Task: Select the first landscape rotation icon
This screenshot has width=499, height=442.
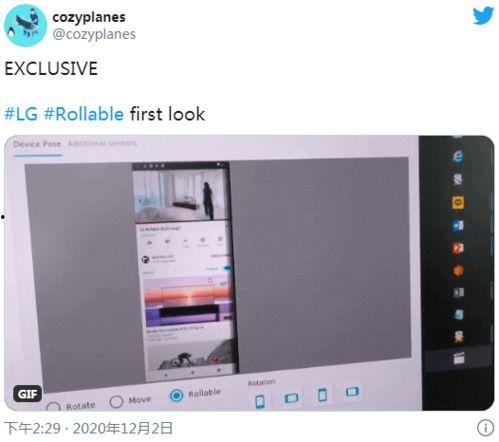Action: tap(291, 398)
